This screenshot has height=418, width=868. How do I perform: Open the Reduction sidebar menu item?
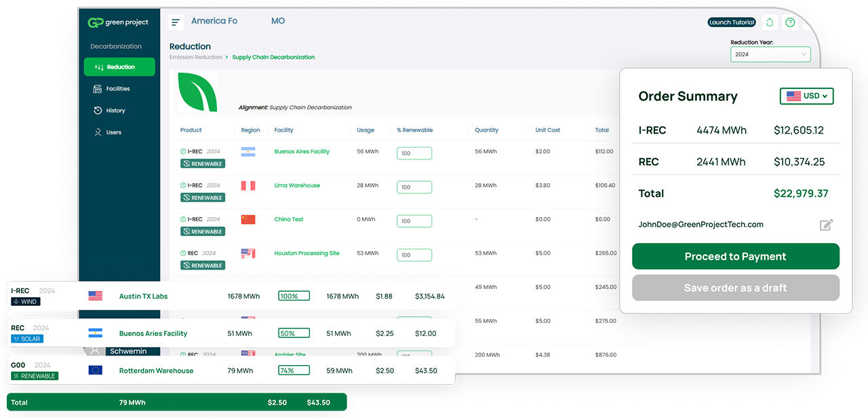[119, 67]
